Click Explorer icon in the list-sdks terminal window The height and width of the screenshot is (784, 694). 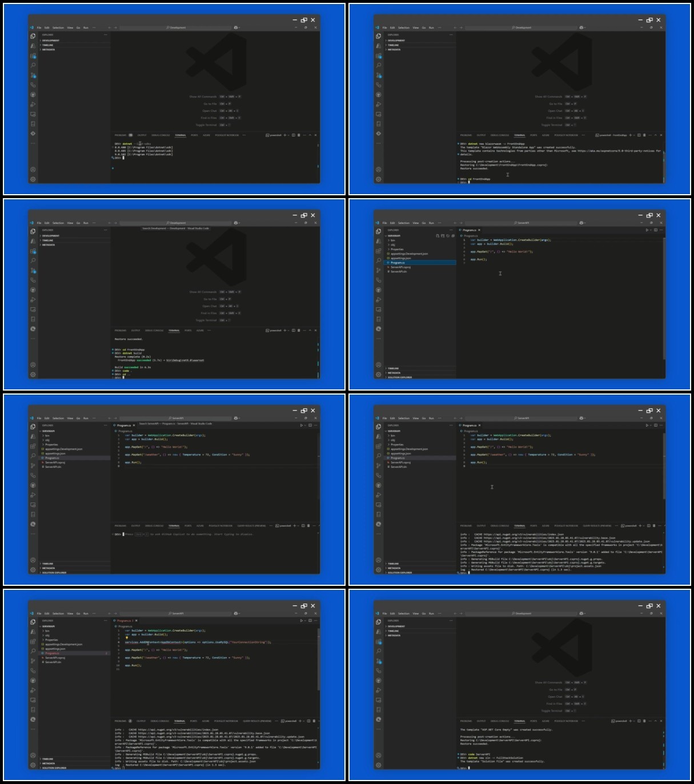[x=33, y=36]
